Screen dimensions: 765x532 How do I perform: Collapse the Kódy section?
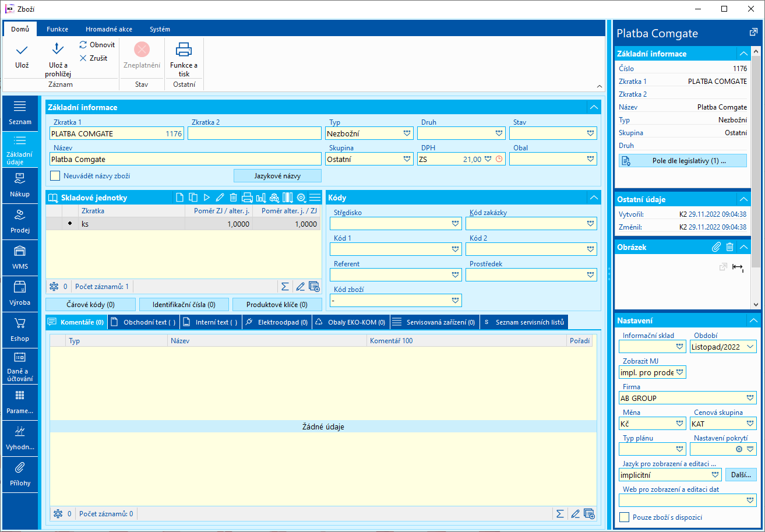coord(593,198)
